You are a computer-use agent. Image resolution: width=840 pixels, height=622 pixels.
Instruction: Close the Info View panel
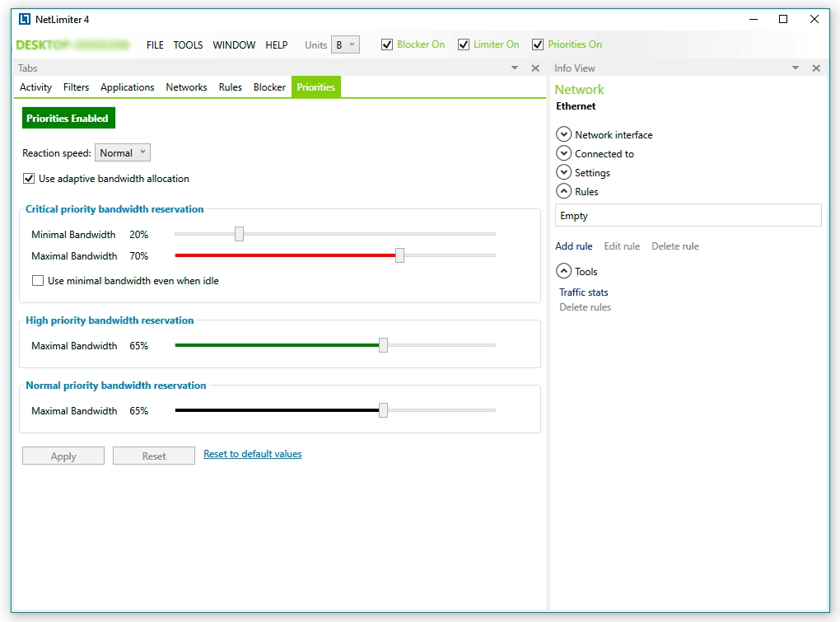pyautogui.click(x=816, y=68)
